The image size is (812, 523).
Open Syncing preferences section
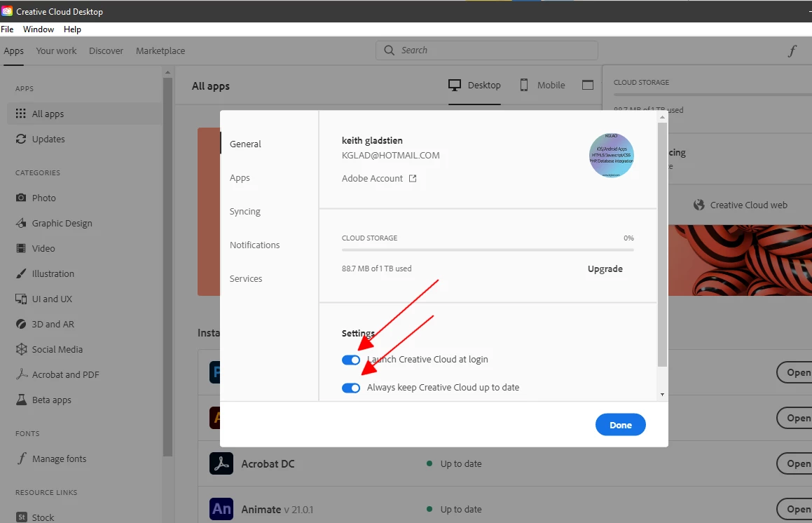click(x=245, y=211)
